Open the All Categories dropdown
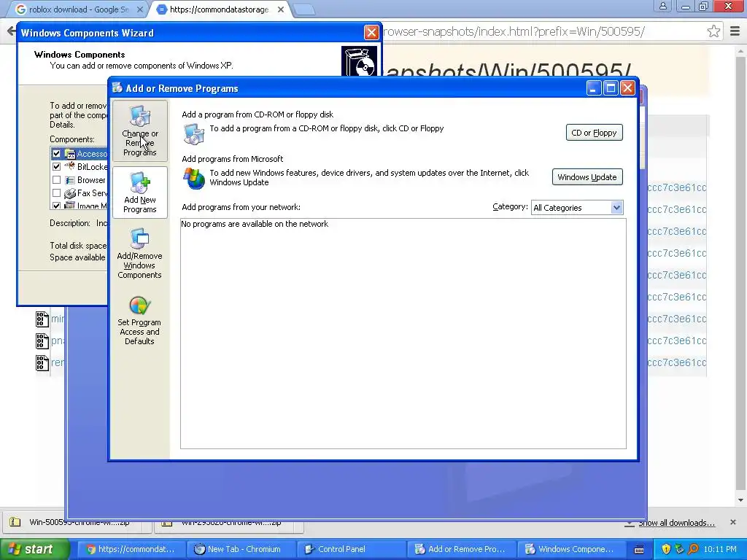The width and height of the screenshot is (747, 560). pos(577,208)
